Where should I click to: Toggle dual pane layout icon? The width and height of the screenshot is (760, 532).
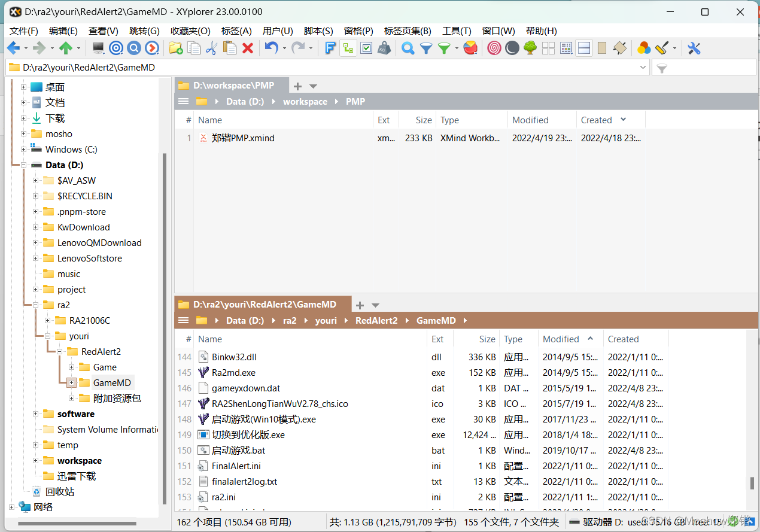584,48
